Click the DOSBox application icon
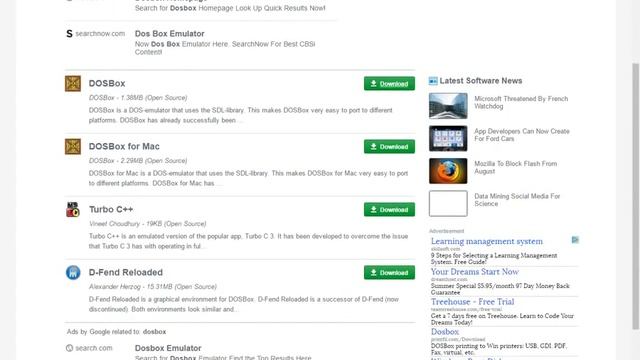Viewport: 640px width, 360px height. pos(73,84)
